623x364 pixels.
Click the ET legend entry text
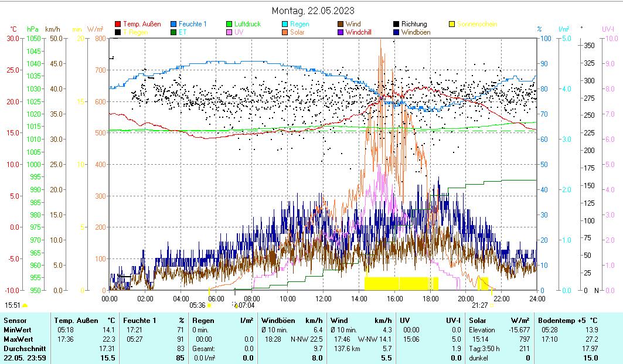182,33
